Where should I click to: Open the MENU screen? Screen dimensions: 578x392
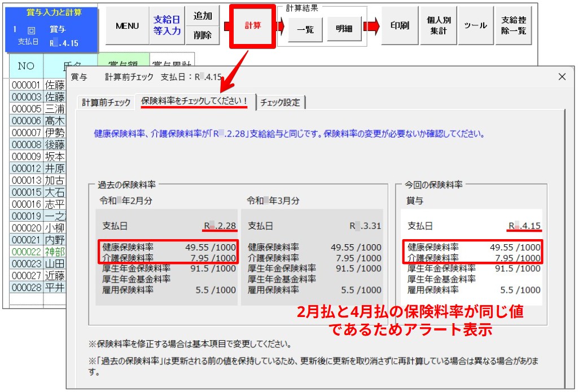[128, 26]
